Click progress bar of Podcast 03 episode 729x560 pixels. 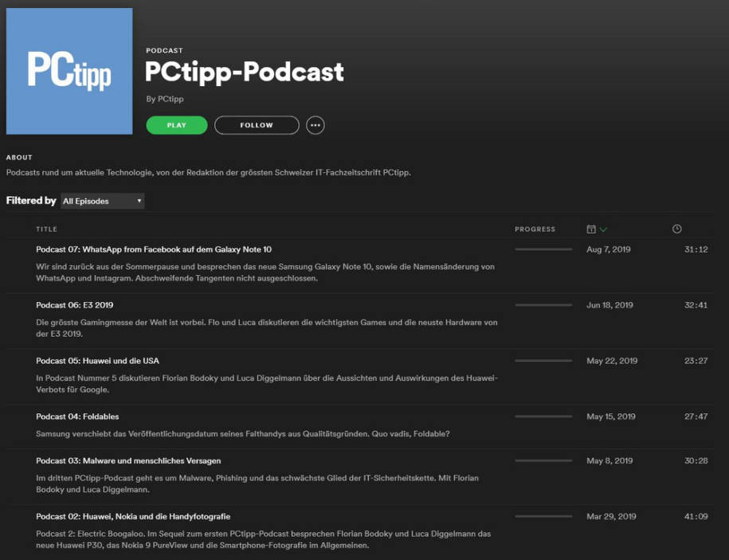click(x=543, y=461)
